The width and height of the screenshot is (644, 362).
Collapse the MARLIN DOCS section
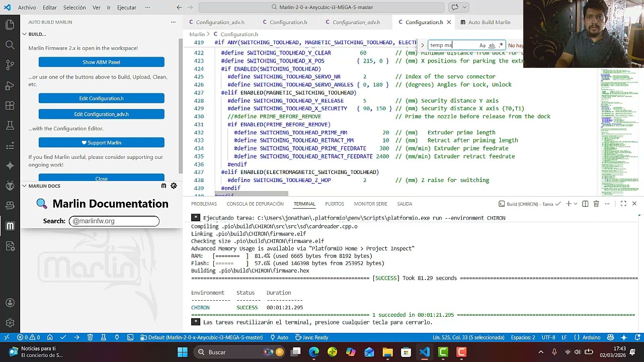click(x=24, y=186)
